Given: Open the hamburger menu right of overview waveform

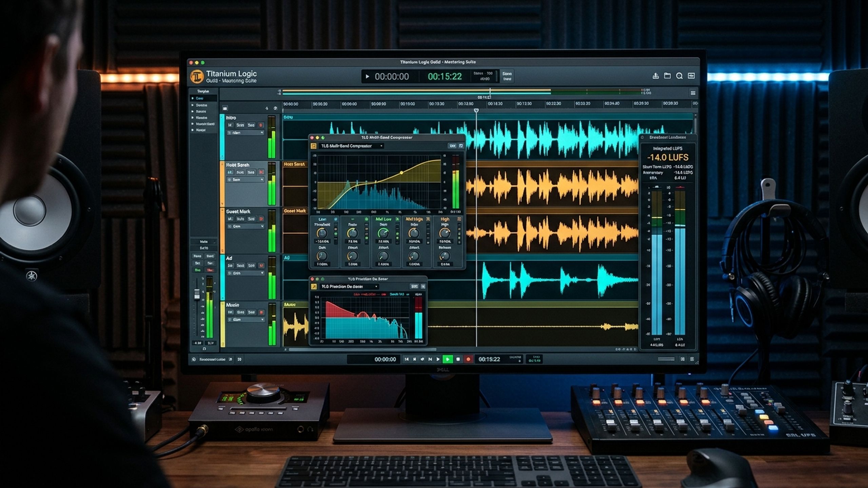Looking at the screenshot, I should click(x=693, y=93).
